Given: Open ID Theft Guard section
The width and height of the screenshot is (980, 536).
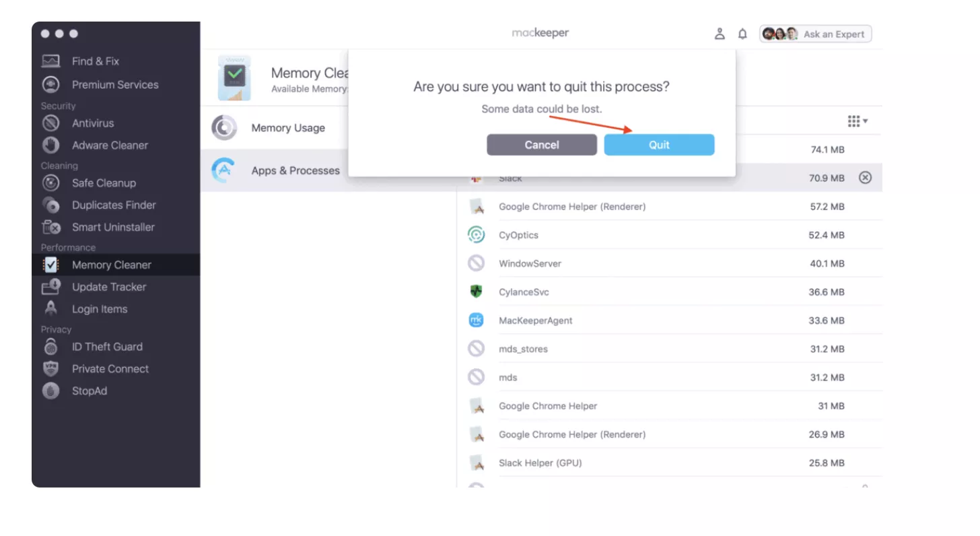Looking at the screenshot, I should pos(106,347).
